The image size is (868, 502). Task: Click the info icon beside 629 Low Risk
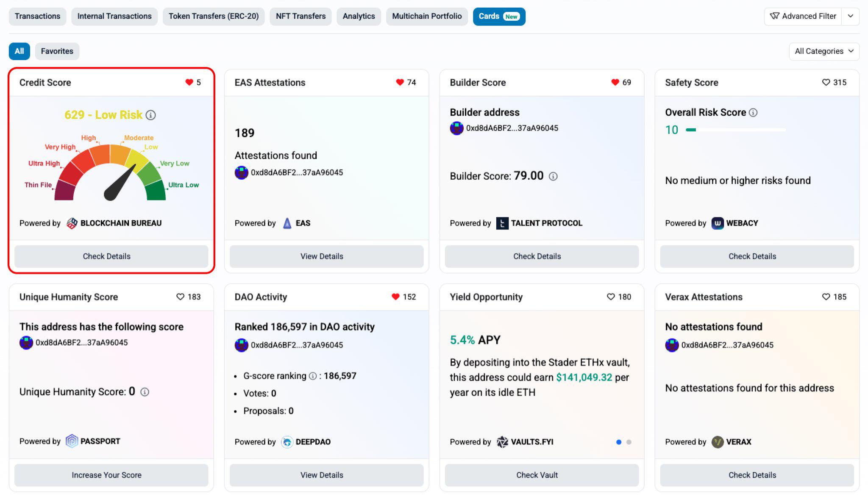click(152, 115)
